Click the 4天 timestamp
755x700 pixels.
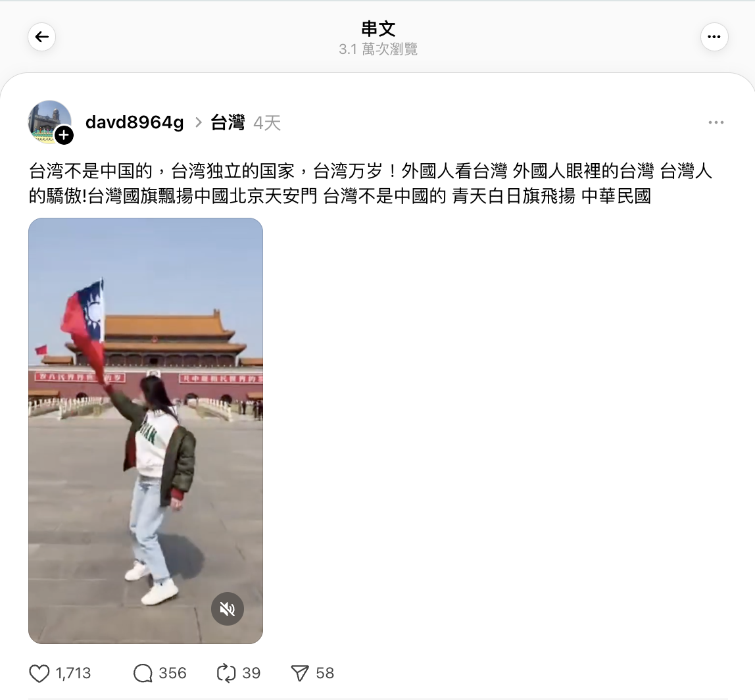click(x=267, y=123)
